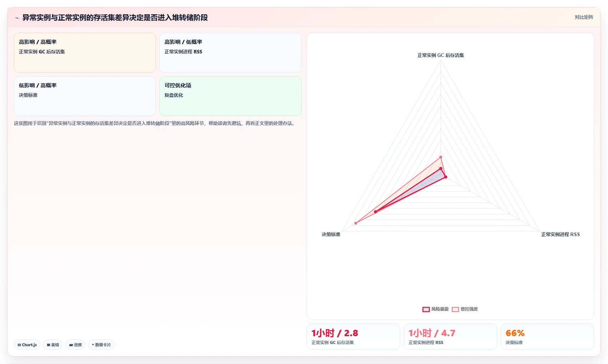Toggle the 风险暴露 legend swatch
Image resolution: width=608 pixels, height=364 pixels.
click(x=426, y=309)
